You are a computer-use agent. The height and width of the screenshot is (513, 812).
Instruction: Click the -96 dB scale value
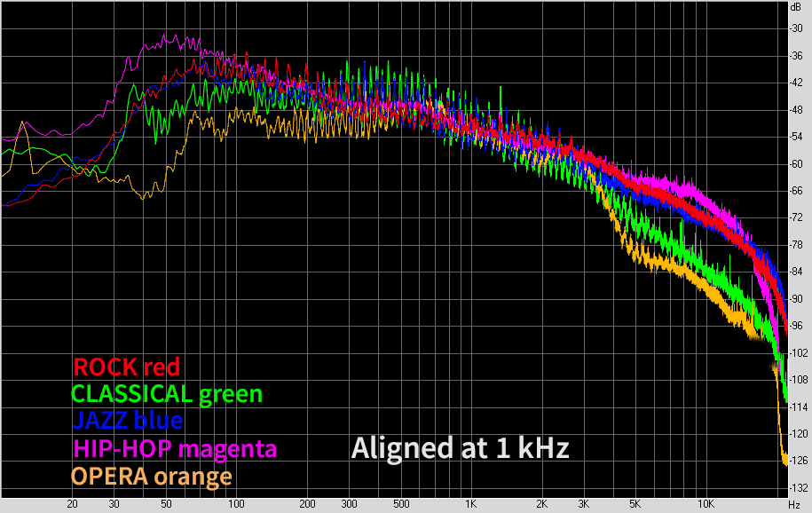pyautogui.click(x=796, y=326)
